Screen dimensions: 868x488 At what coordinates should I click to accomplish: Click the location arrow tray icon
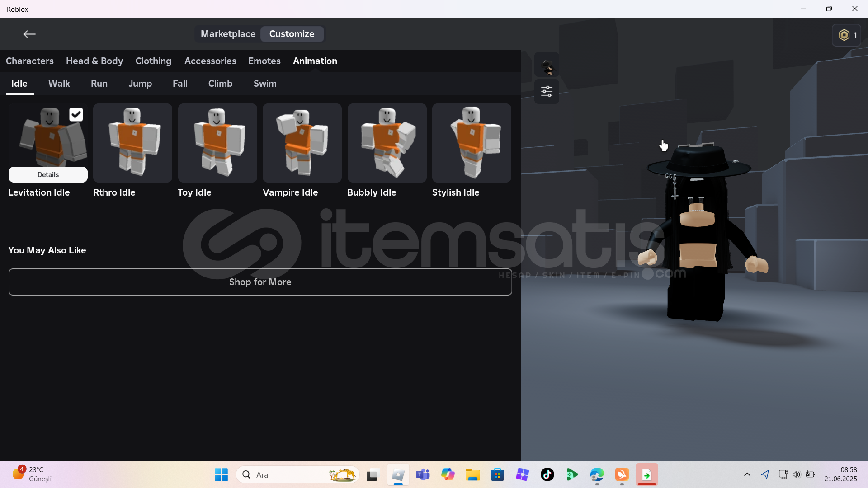pos(765,474)
